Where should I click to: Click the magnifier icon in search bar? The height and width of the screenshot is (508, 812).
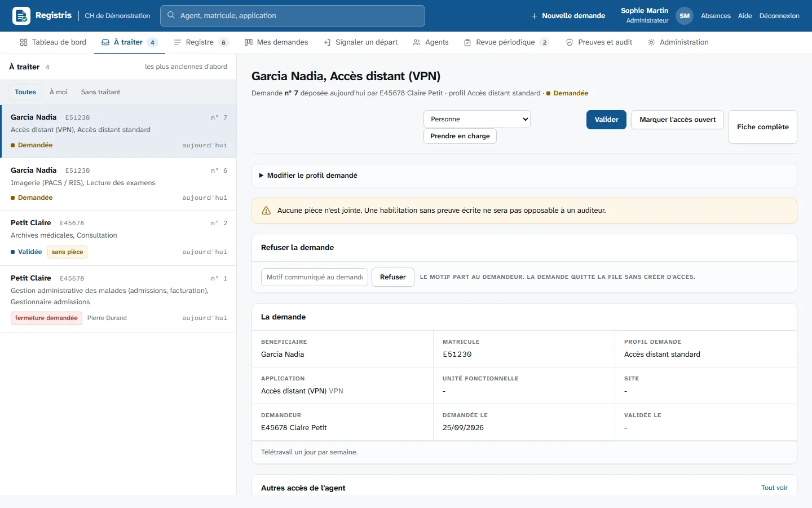coord(171,15)
